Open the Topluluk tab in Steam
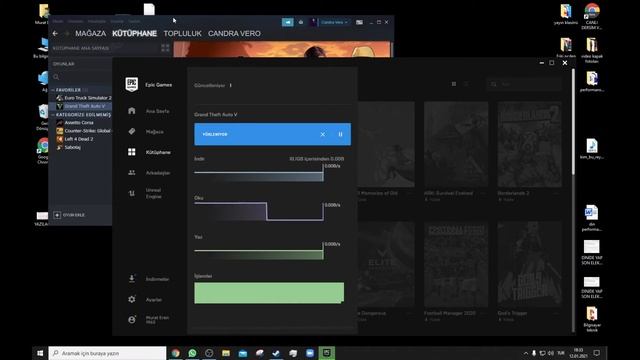 tap(182, 33)
